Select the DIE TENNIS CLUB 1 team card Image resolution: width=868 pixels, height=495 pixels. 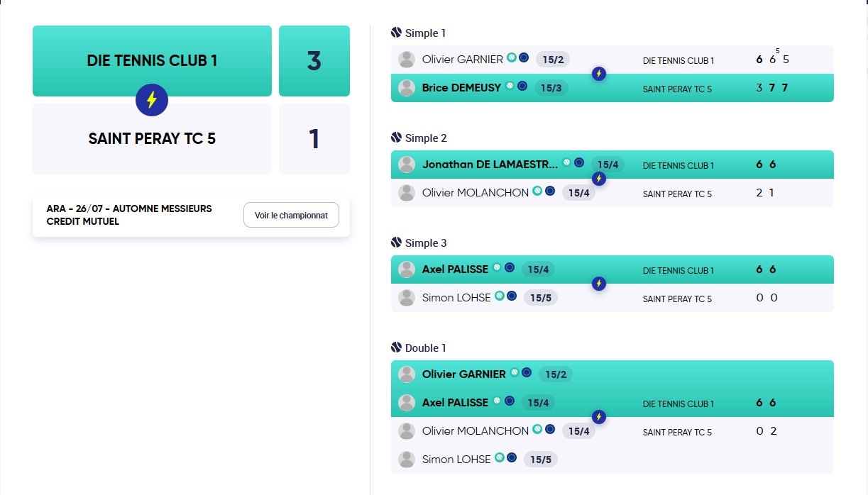click(x=152, y=61)
